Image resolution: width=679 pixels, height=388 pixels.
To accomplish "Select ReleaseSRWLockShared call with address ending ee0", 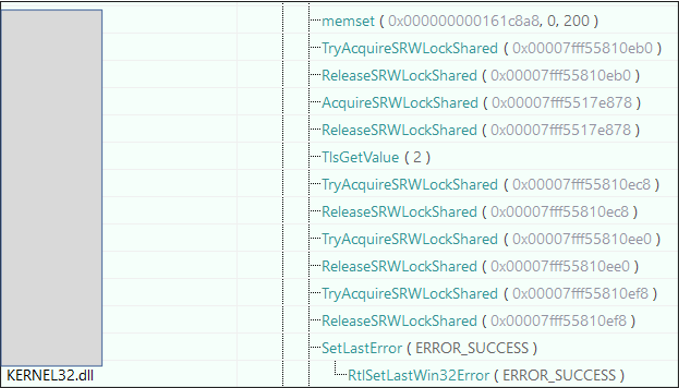I will pyautogui.click(x=480, y=266).
